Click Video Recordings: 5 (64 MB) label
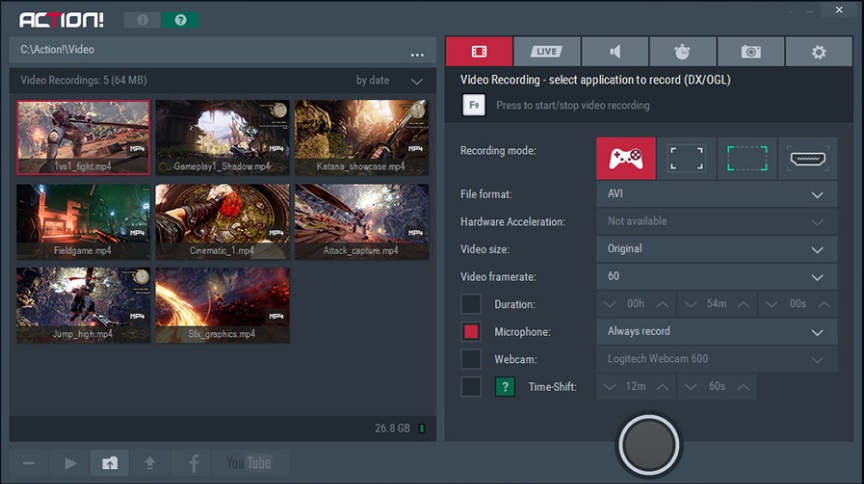This screenshot has height=484, width=864. click(x=84, y=80)
